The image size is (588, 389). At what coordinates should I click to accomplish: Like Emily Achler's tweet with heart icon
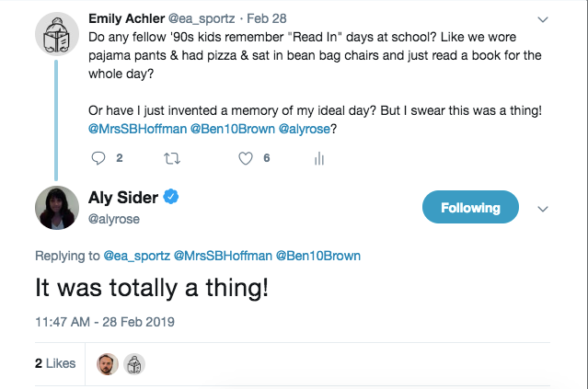(x=246, y=158)
